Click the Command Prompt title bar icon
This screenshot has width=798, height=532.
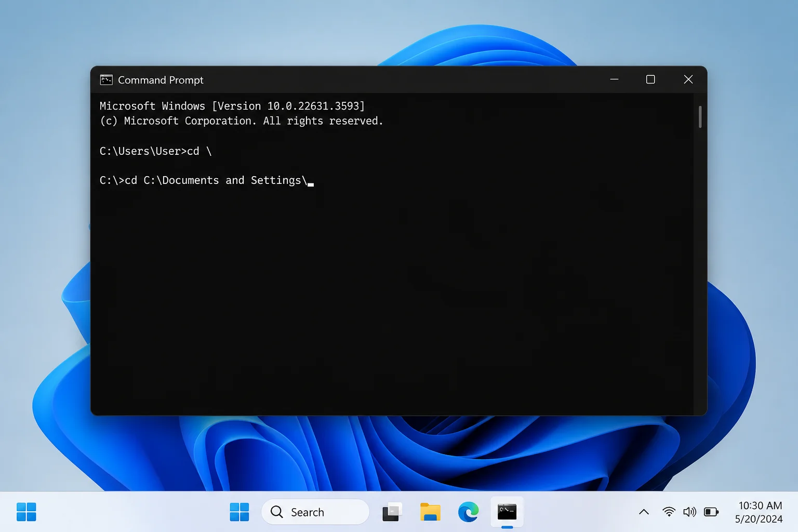pyautogui.click(x=106, y=80)
